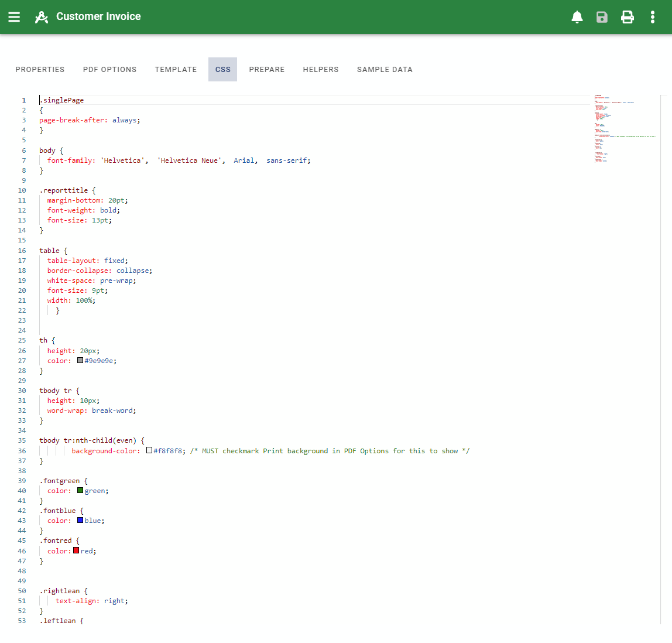672x643 pixels.
Task: Open the PDF Options tab
Action: click(x=109, y=70)
